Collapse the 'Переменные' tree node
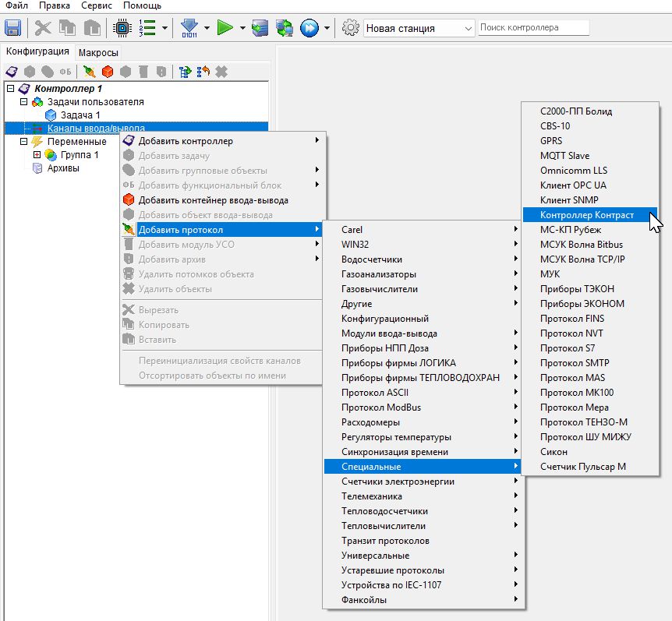 coord(23,142)
